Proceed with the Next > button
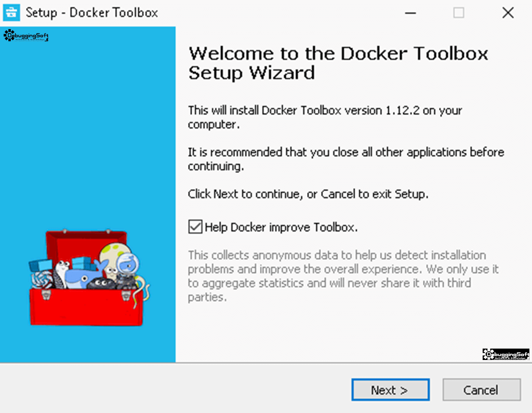The height and width of the screenshot is (413, 532). [391, 390]
